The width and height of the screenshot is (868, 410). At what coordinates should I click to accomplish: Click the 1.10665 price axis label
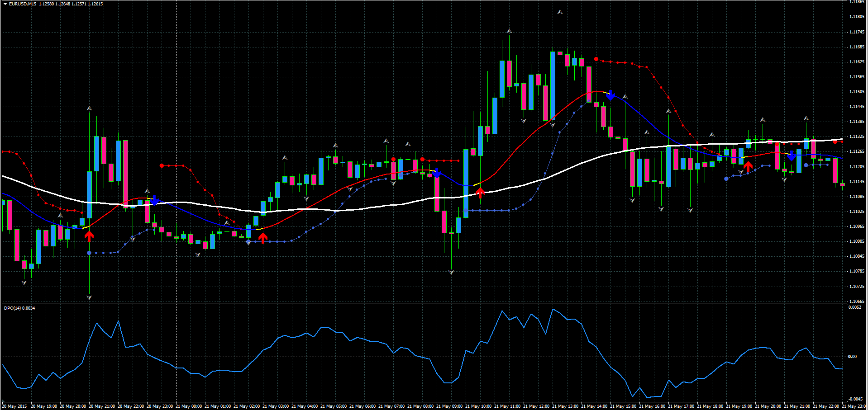pos(856,302)
